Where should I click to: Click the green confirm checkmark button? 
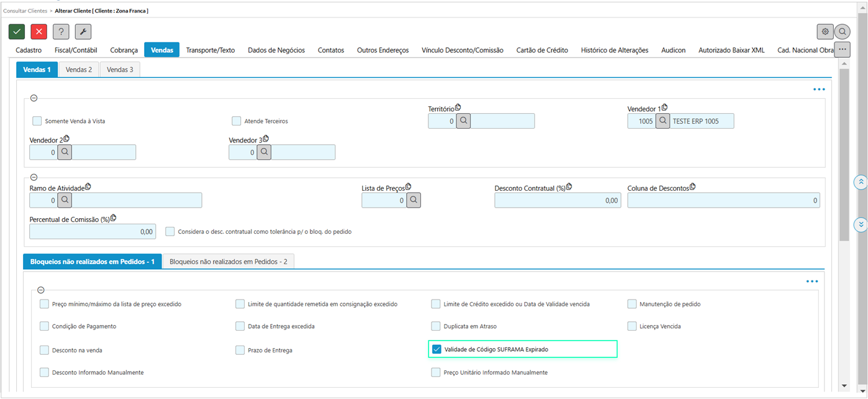coord(17,32)
